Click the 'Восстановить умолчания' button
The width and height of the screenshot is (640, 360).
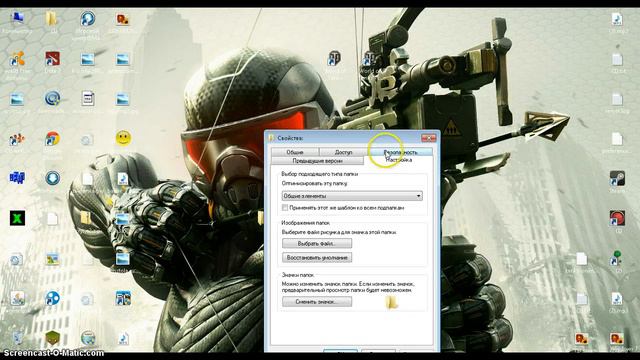[317, 258]
